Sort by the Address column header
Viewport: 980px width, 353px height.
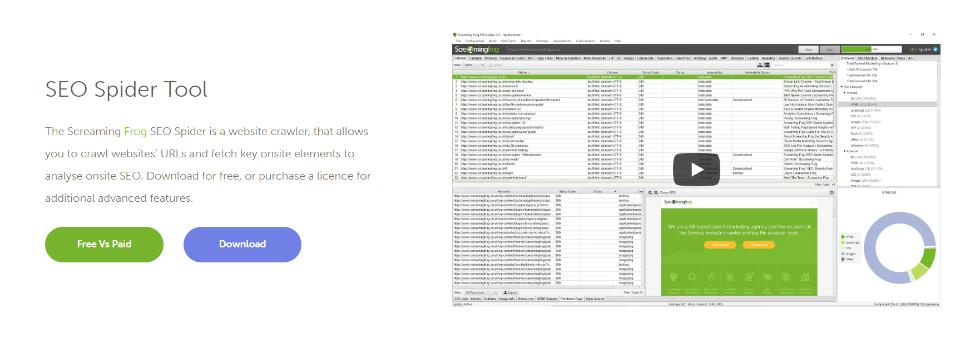tap(523, 72)
